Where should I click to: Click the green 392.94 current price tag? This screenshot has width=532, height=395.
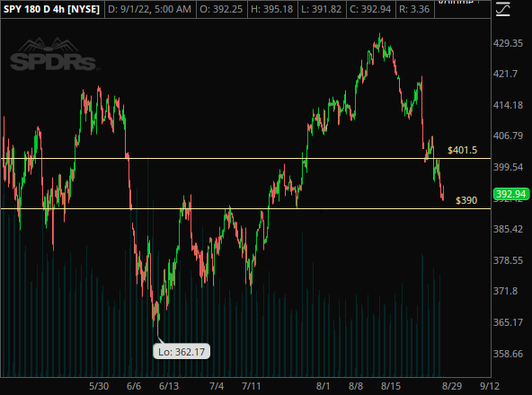[511, 194]
